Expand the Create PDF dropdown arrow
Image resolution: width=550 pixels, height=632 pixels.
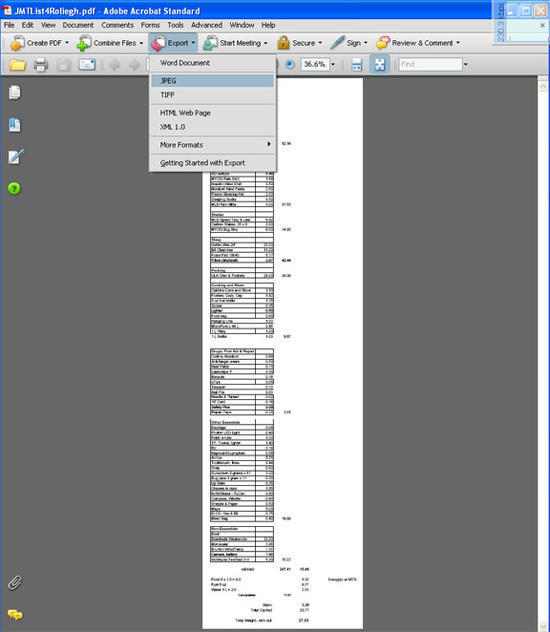coord(67,43)
